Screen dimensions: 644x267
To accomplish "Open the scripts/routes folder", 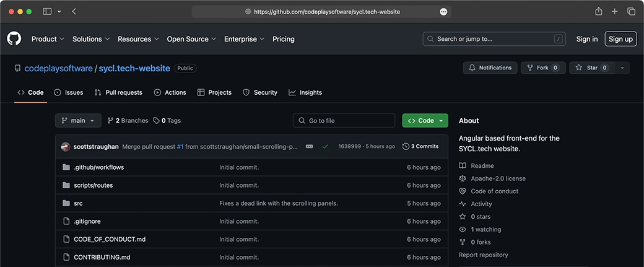I will coord(94,185).
